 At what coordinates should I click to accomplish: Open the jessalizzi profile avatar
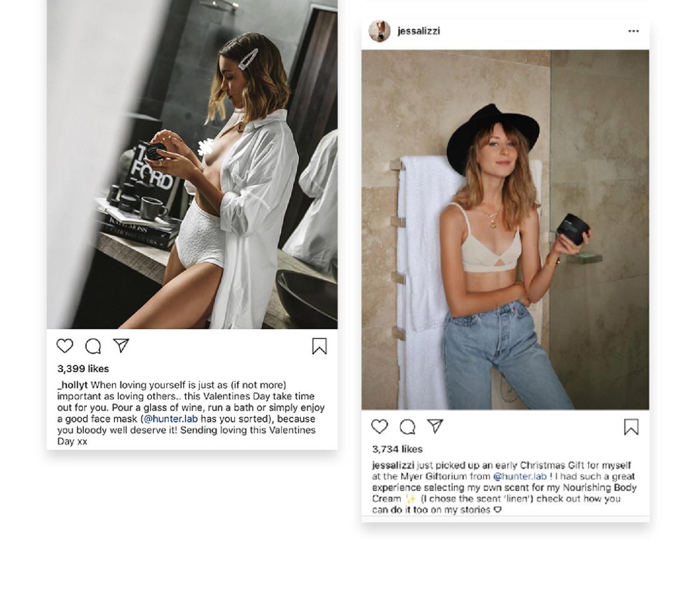click(x=379, y=31)
